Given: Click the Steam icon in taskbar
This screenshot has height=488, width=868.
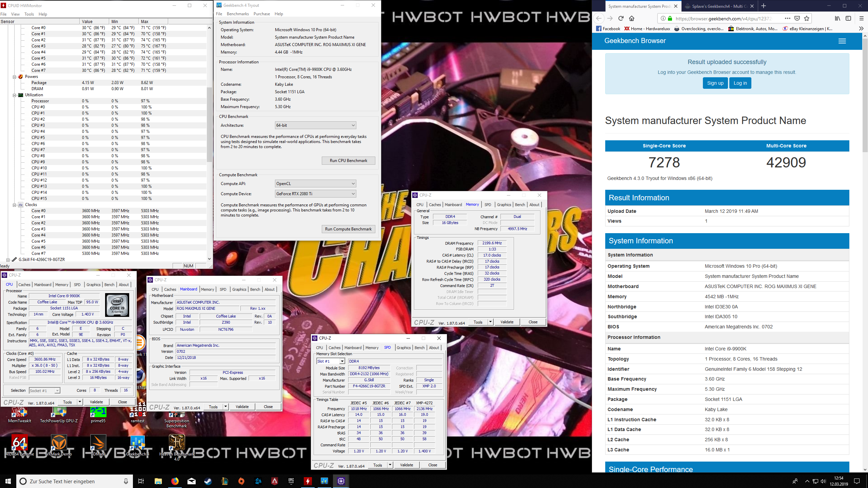Looking at the screenshot, I should pyautogui.click(x=208, y=481).
